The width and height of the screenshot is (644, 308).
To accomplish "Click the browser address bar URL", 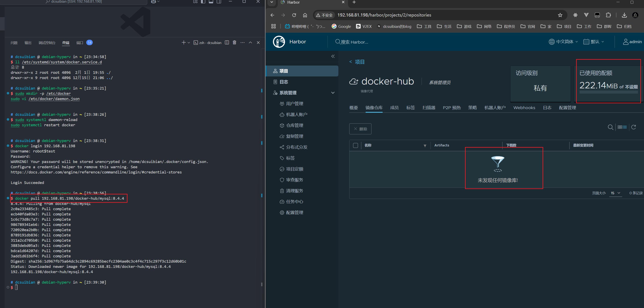I will 384,15.
